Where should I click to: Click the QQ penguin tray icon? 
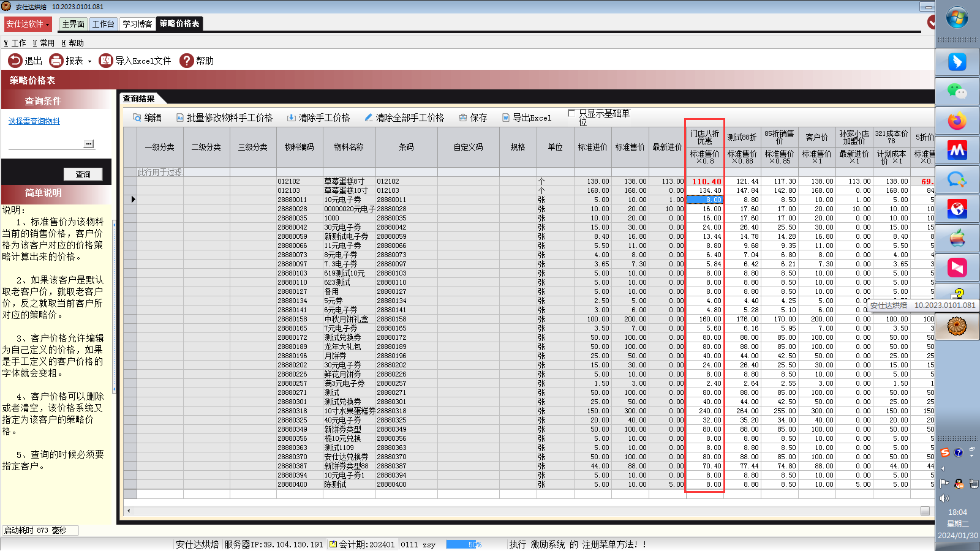click(959, 483)
